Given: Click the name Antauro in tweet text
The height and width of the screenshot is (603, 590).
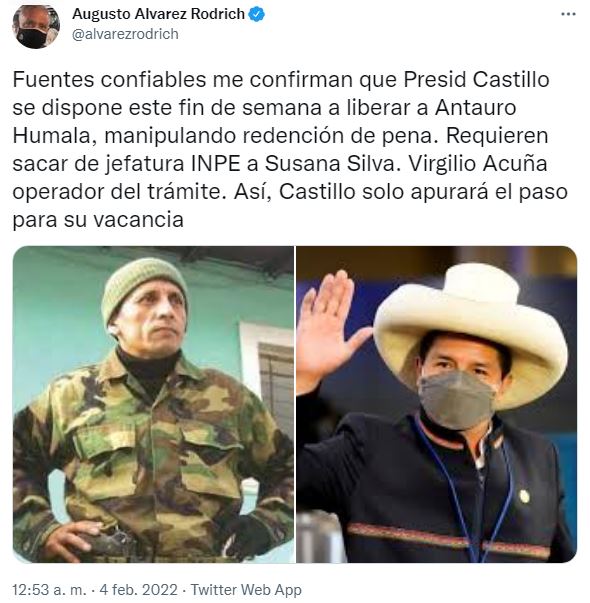Looking at the screenshot, I should click(x=475, y=108).
